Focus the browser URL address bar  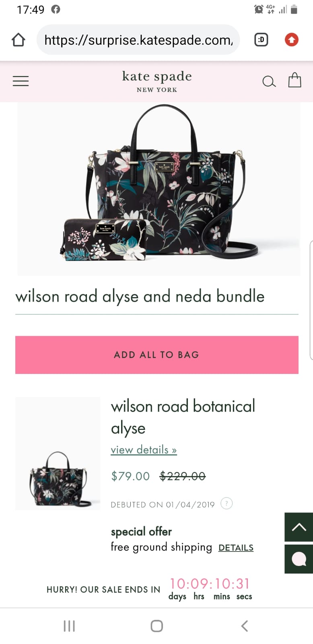(x=138, y=39)
